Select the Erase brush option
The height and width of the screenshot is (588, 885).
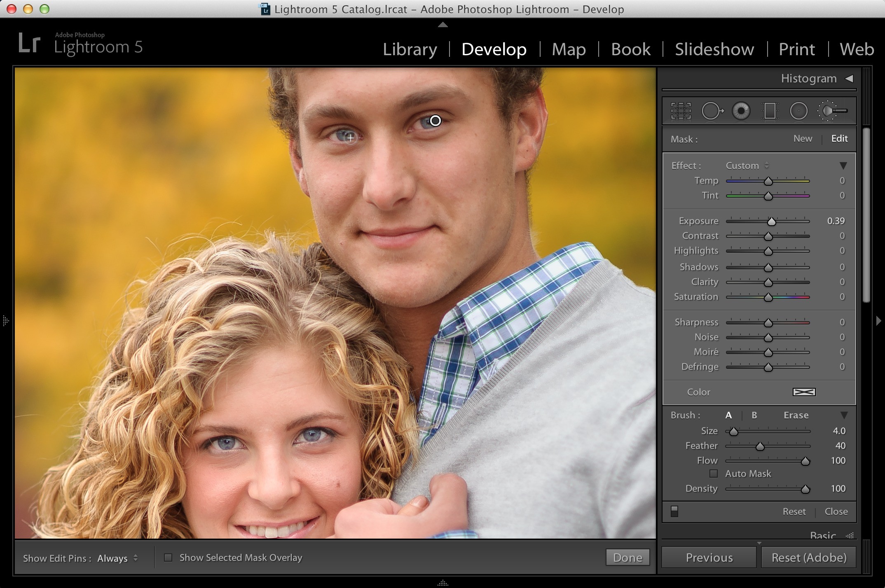point(796,415)
